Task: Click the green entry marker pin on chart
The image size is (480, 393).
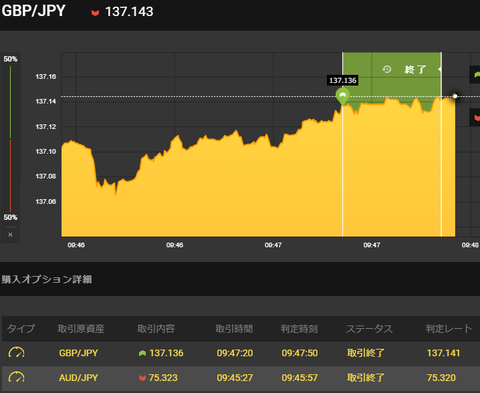Action: tap(343, 96)
